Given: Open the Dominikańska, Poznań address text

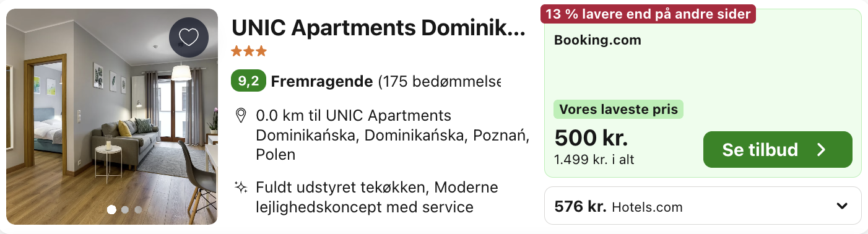Looking at the screenshot, I should (x=393, y=135).
